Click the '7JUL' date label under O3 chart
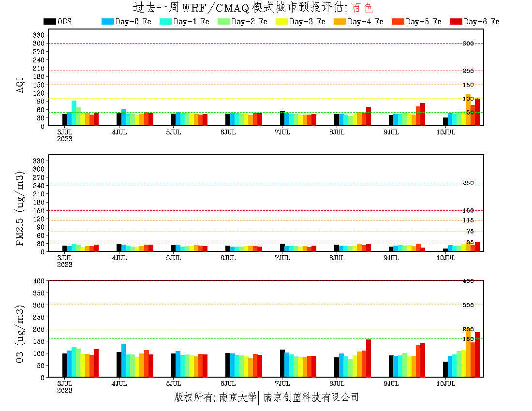Image resolution: width=532 pixels, height=411 pixels. (x=282, y=383)
